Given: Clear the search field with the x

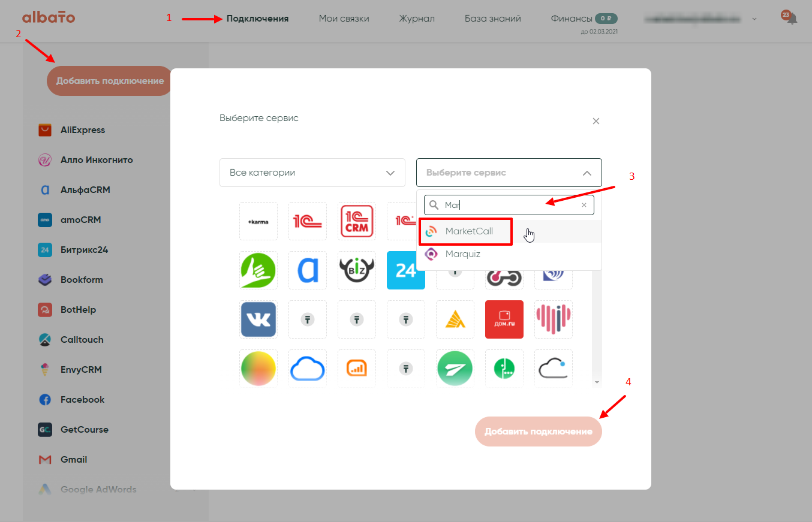Looking at the screenshot, I should (584, 205).
